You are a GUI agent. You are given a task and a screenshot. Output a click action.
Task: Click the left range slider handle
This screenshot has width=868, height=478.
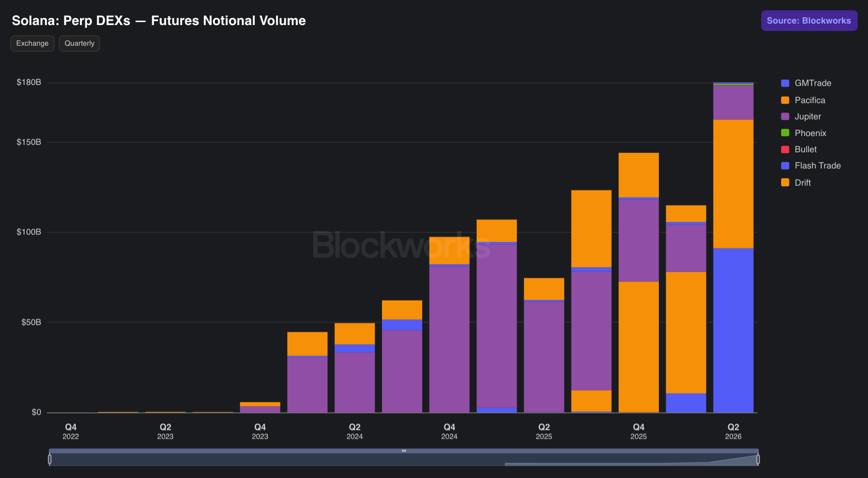click(x=50, y=459)
